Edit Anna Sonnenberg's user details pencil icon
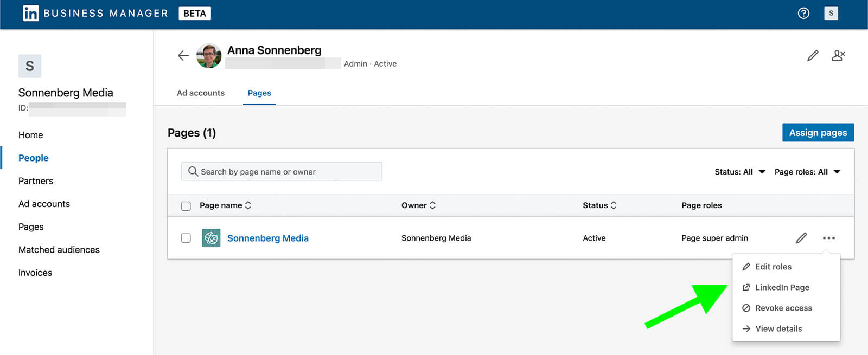Viewport: 868px width, 355px height. (x=813, y=55)
